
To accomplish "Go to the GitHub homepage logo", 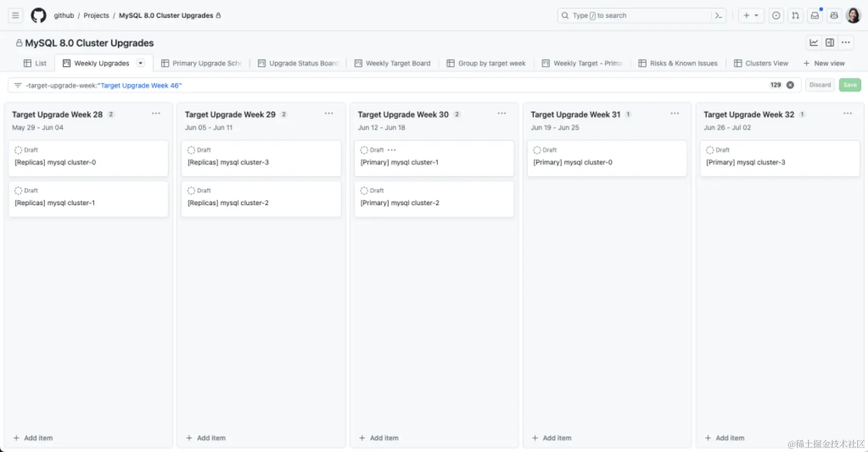I will click(39, 15).
